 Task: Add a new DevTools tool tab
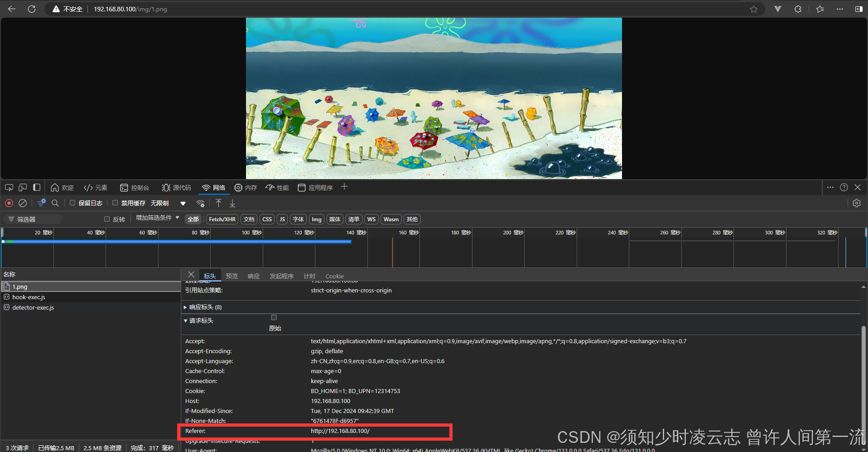click(x=344, y=187)
